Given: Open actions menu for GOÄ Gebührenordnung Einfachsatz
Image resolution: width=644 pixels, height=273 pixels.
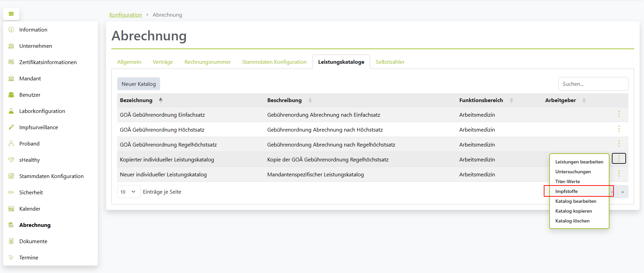Looking at the screenshot, I should click(619, 114).
